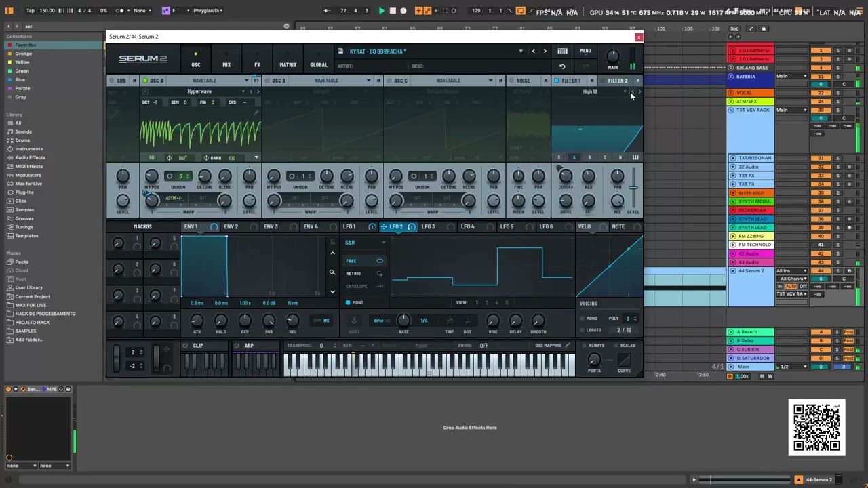Open the Serum OSC page

[195, 60]
